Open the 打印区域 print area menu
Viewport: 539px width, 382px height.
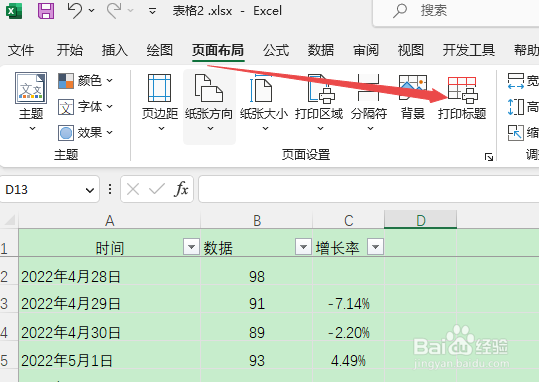pyautogui.click(x=319, y=103)
